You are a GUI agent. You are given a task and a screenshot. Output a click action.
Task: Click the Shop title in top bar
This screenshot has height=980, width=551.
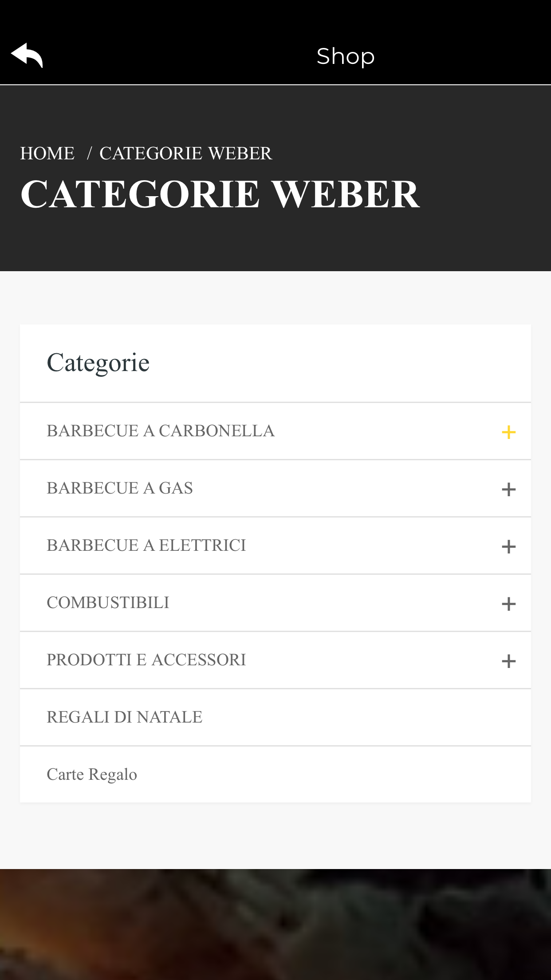pos(346,56)
